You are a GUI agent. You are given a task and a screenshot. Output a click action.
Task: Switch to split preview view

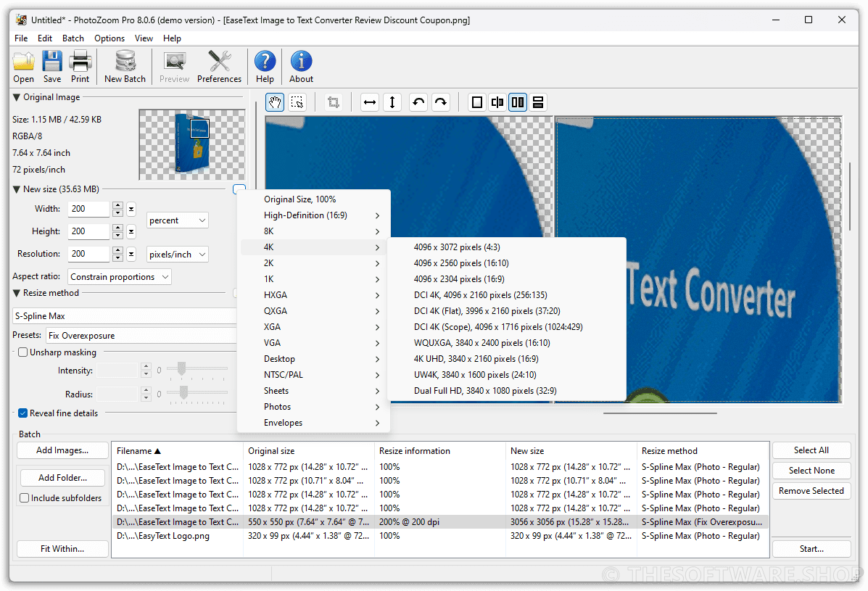(x=497, y=102)
